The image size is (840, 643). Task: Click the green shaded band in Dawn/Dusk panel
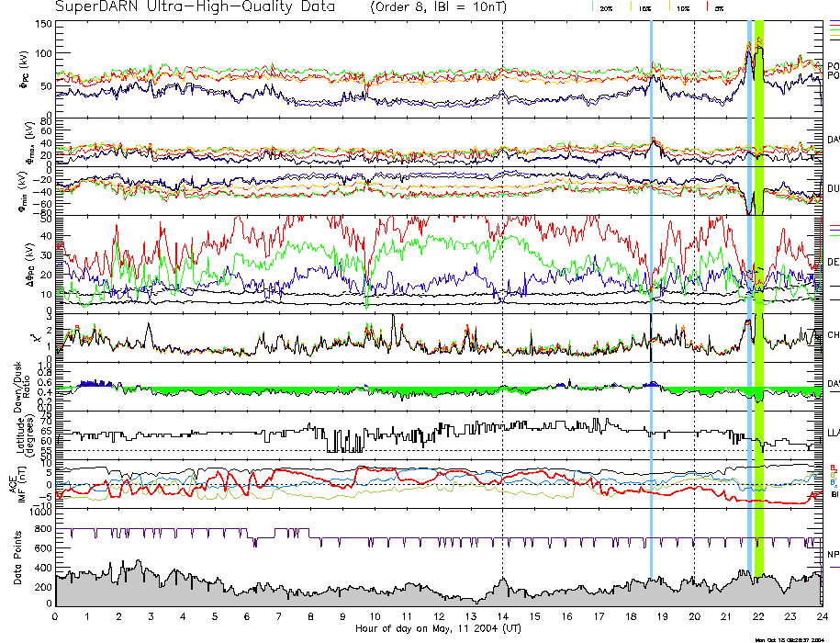(x=275, y=390)
